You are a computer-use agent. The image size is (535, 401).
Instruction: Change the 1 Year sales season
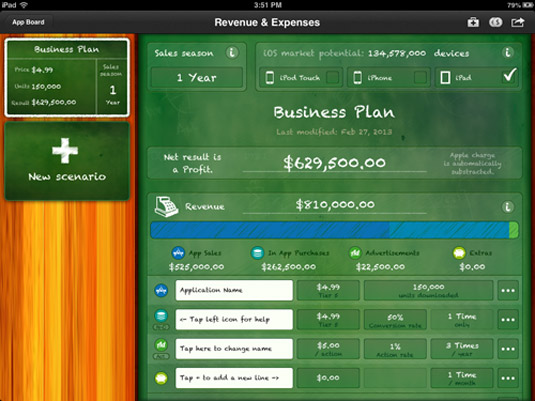coord(197,78)
